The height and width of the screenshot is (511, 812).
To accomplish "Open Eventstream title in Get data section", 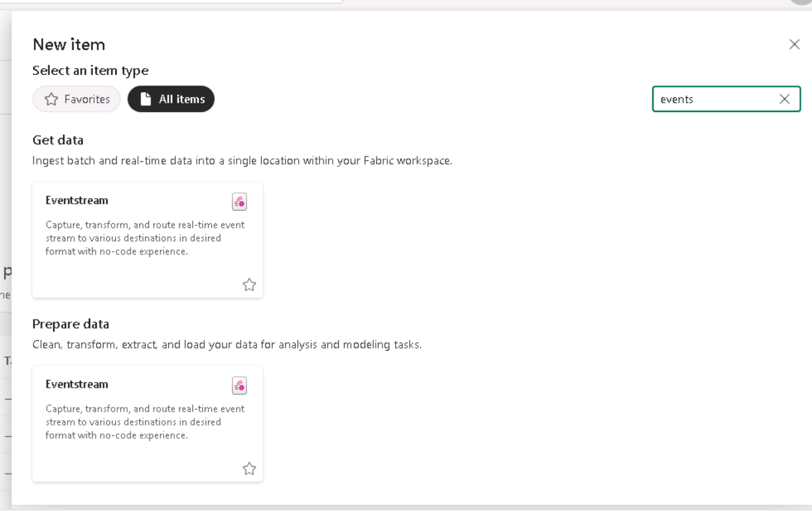I will click(x=77, y=200).
